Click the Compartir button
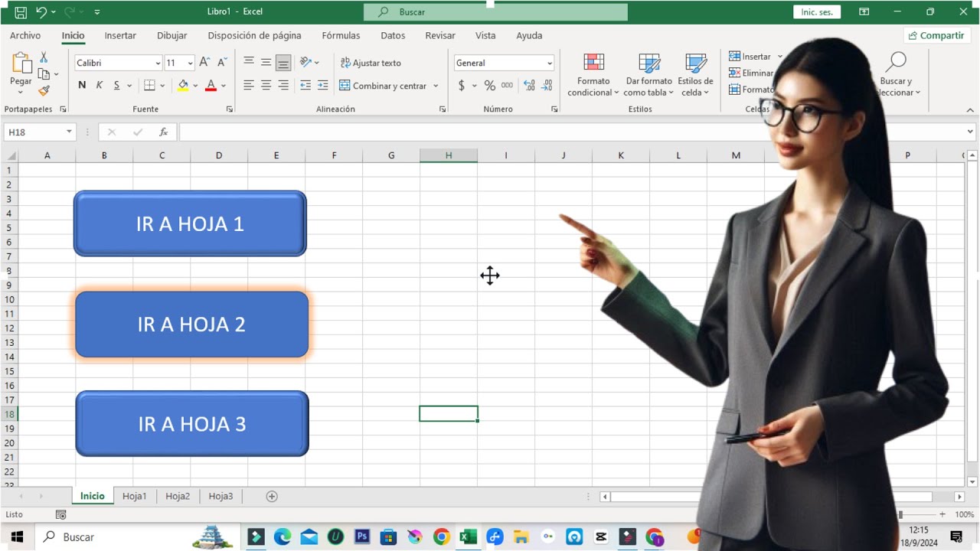Screen dimensions: 980x551 point(936,35)
